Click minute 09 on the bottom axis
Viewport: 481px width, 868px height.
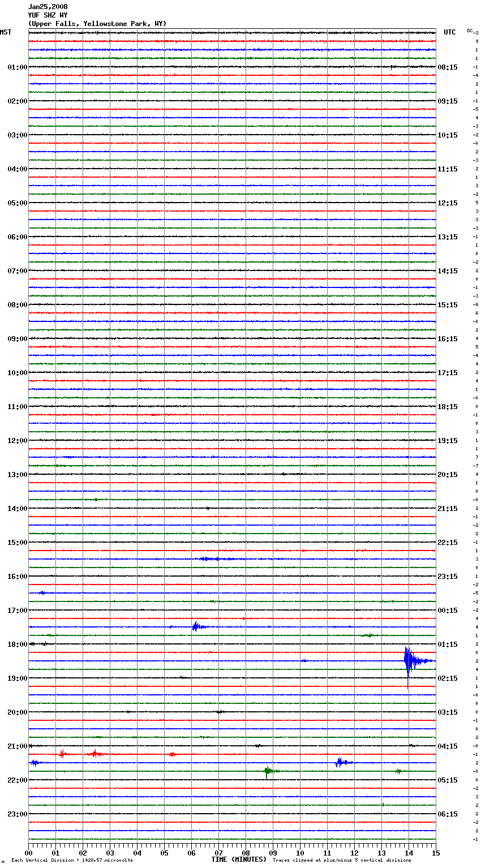273,853
